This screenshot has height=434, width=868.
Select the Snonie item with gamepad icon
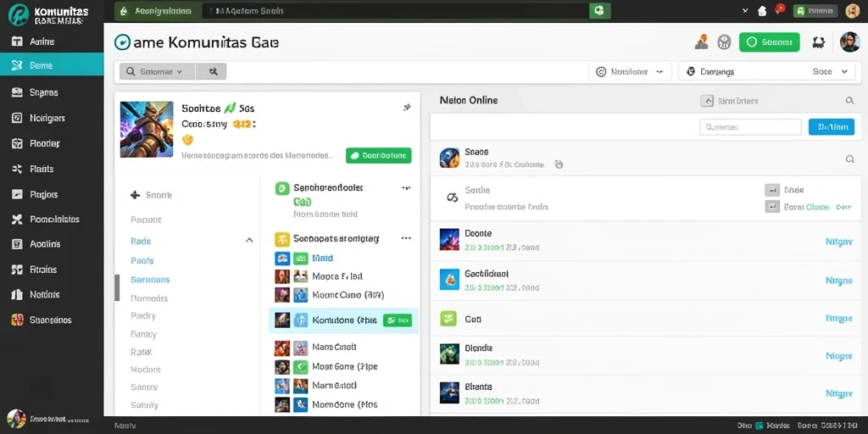tap(151, 195)
